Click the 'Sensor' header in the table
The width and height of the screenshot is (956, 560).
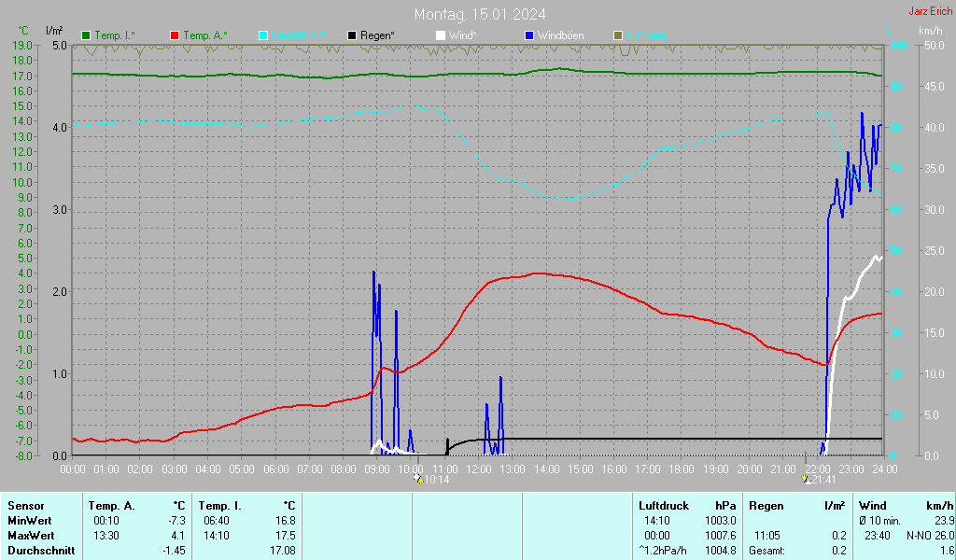(26, 506)
